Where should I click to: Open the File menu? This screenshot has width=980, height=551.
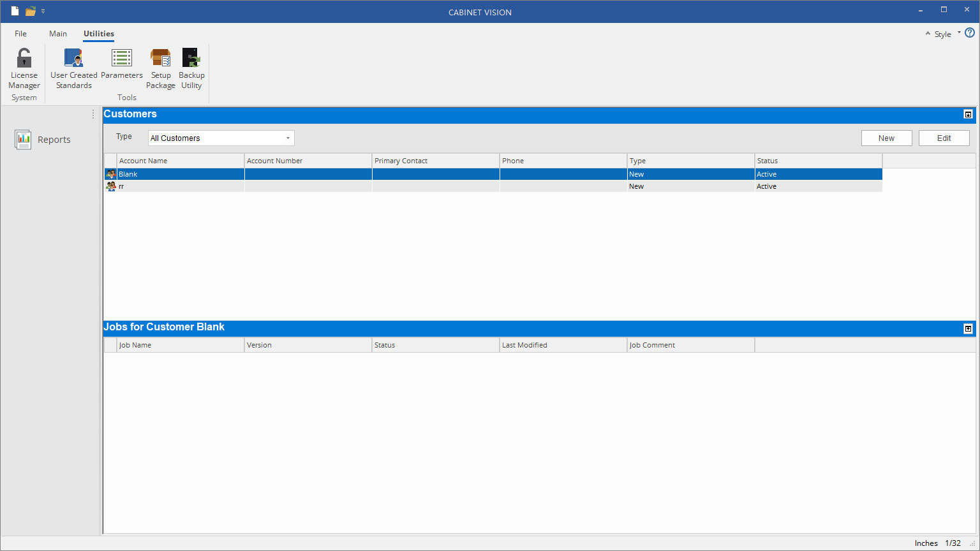click(x=20, y=34)
